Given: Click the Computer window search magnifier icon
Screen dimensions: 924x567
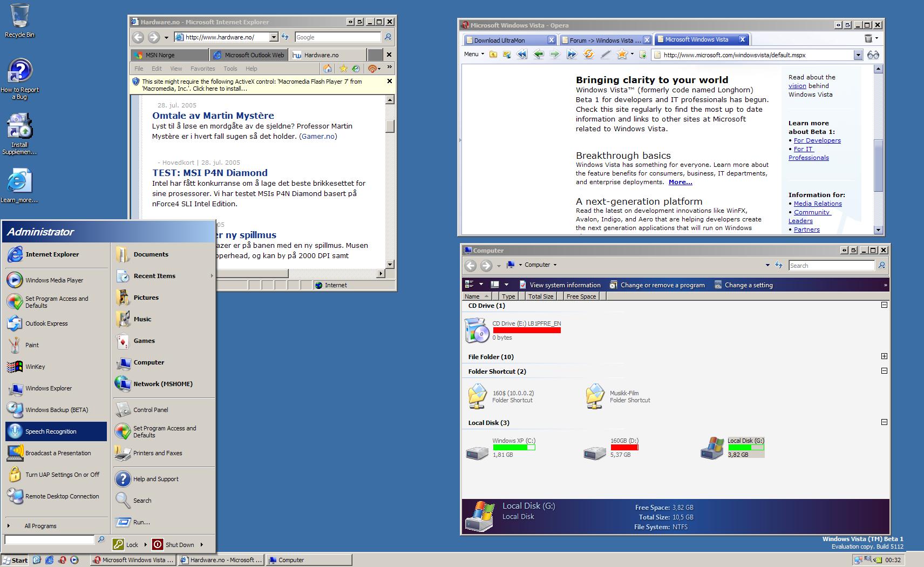Looking at the screenshot, I should (x=881, y=265).
